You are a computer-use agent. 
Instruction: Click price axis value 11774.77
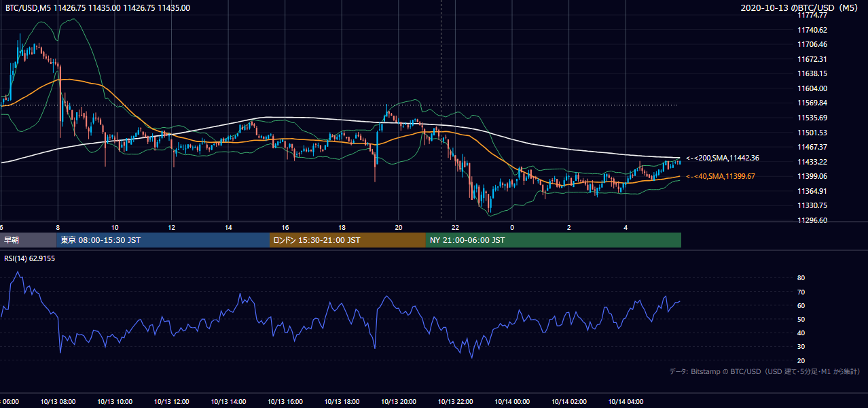tap(812, 15)
